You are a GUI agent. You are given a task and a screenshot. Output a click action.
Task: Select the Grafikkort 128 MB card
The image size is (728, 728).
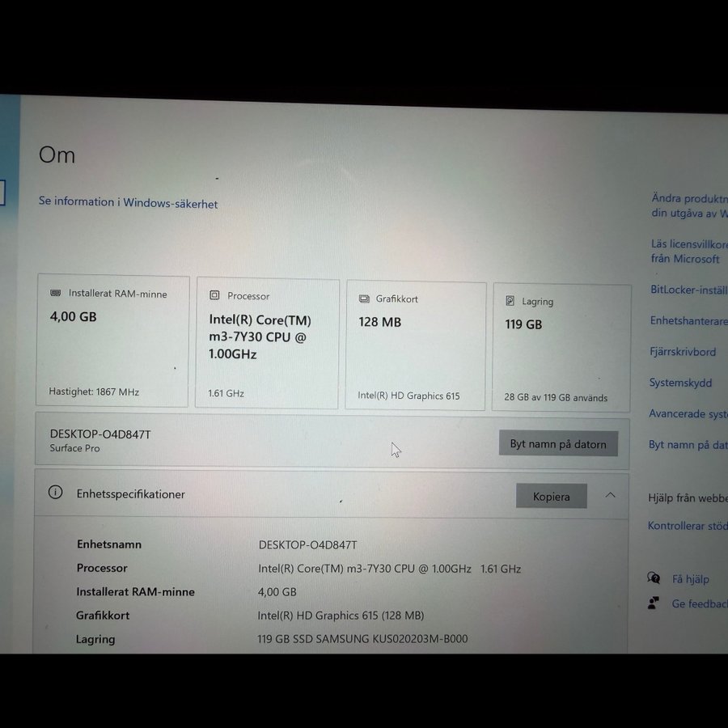point(416,345)
